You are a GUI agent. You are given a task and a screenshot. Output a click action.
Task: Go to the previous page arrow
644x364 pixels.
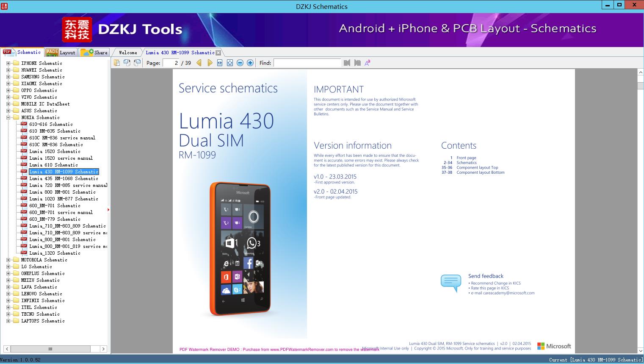coord(199,63)
